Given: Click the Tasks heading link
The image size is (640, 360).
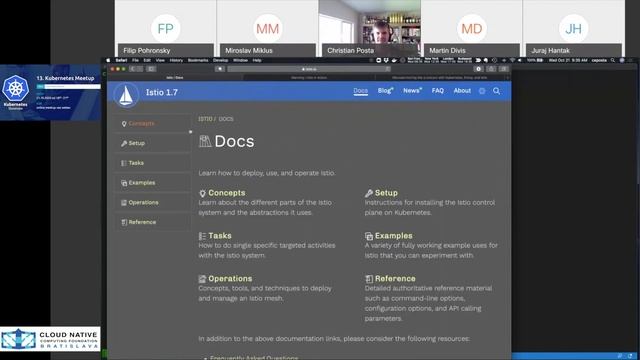Looking at the screenshot, I should 220,236.
